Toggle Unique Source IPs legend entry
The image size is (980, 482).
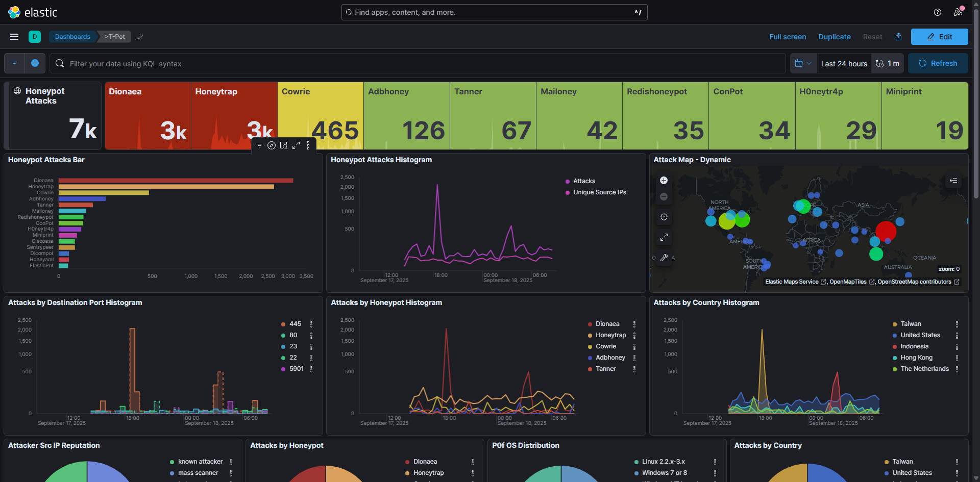(599, 192)
